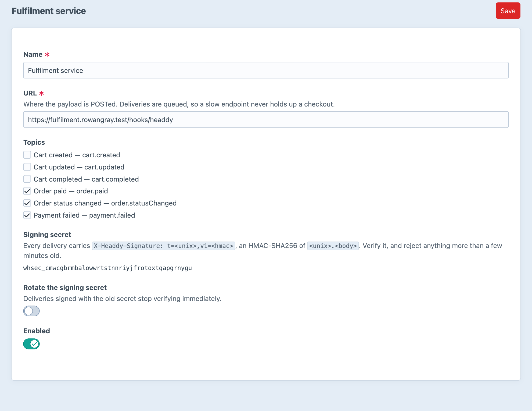Click the Fulfilment service page heading
The height and width of the screenshot is (411, 532).
(x=49, y=11)
